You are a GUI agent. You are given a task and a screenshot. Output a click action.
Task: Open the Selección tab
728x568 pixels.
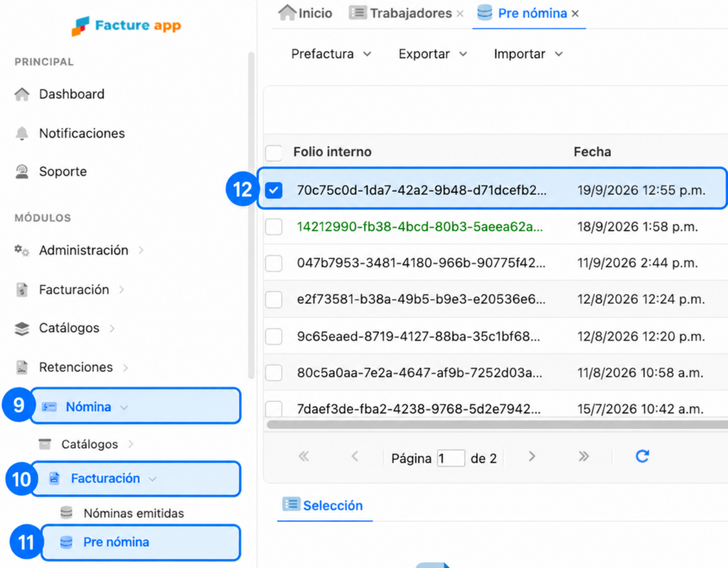pos(323,505)
